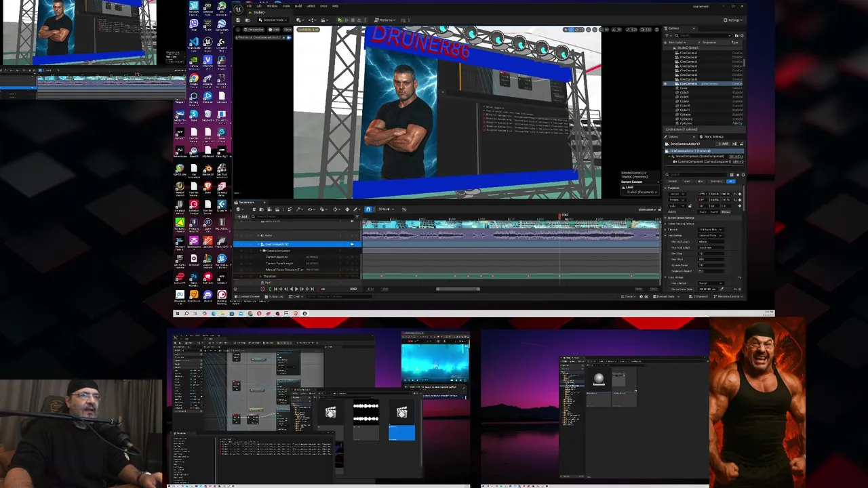Open the Output Log

(274, 296)
